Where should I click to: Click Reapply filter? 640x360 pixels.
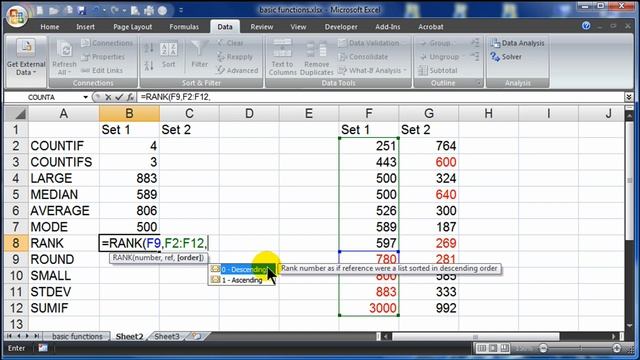(x=235, y=57)
